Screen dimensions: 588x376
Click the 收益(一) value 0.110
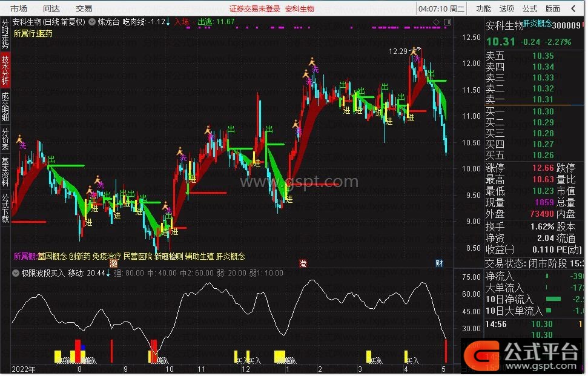[x=543, y=250]
